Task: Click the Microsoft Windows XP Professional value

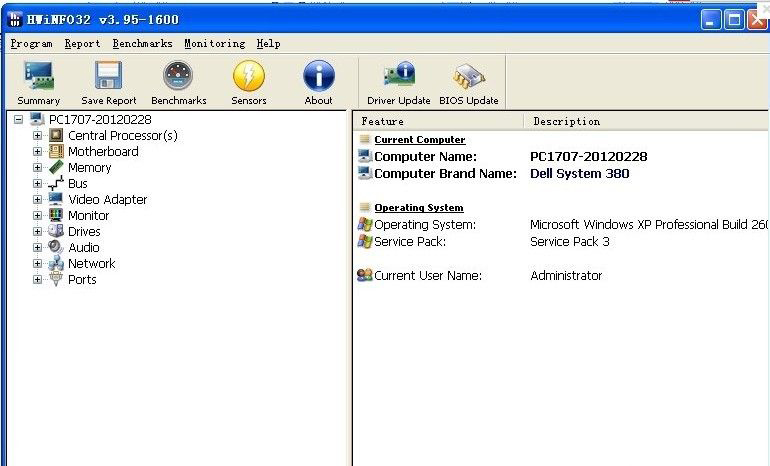Action: point(649,224)
